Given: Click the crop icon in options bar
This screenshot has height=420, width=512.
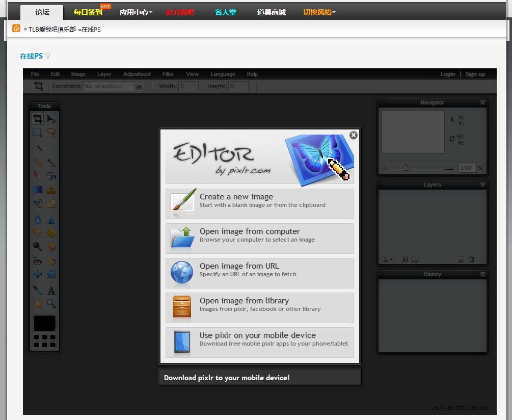Looking at the screenshot, I should [39, 86].
